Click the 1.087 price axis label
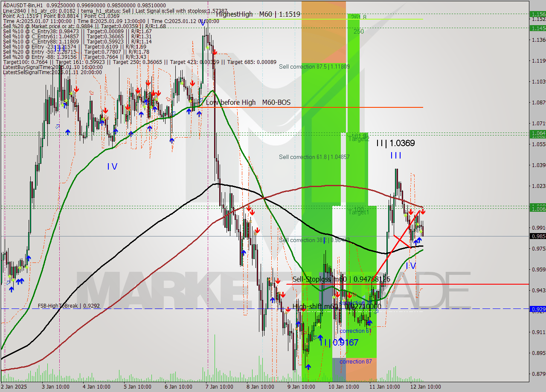Screen dimensions: 546x392 point(538,102)
